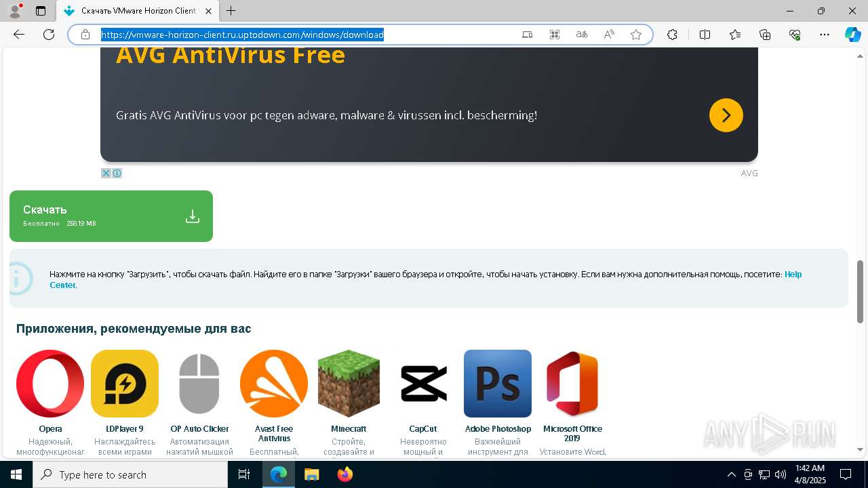The image size is (868, 488).
Task: Go back to the previous page
Action: coord(19,35)
